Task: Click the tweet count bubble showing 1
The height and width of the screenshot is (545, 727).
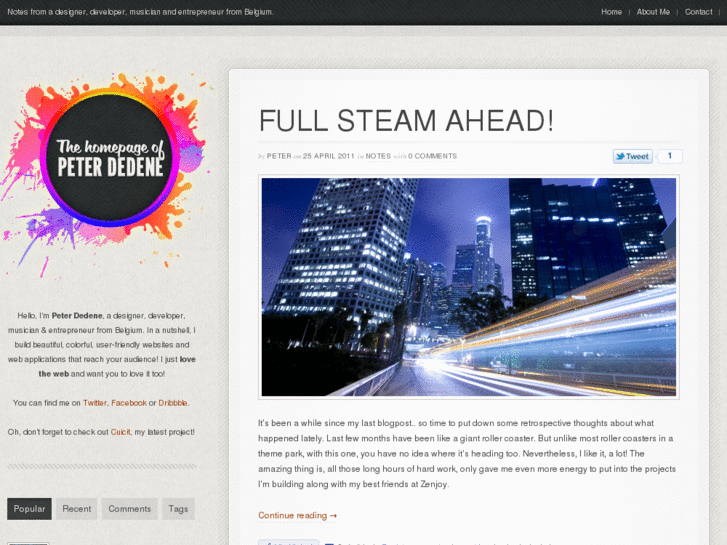Action: pos(670,156)
